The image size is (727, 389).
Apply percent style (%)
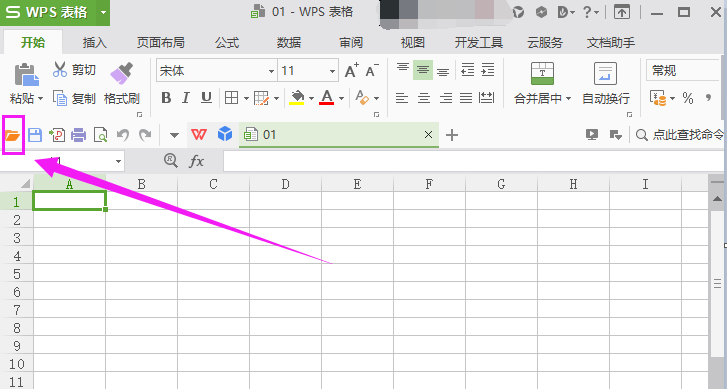(688, 98)
